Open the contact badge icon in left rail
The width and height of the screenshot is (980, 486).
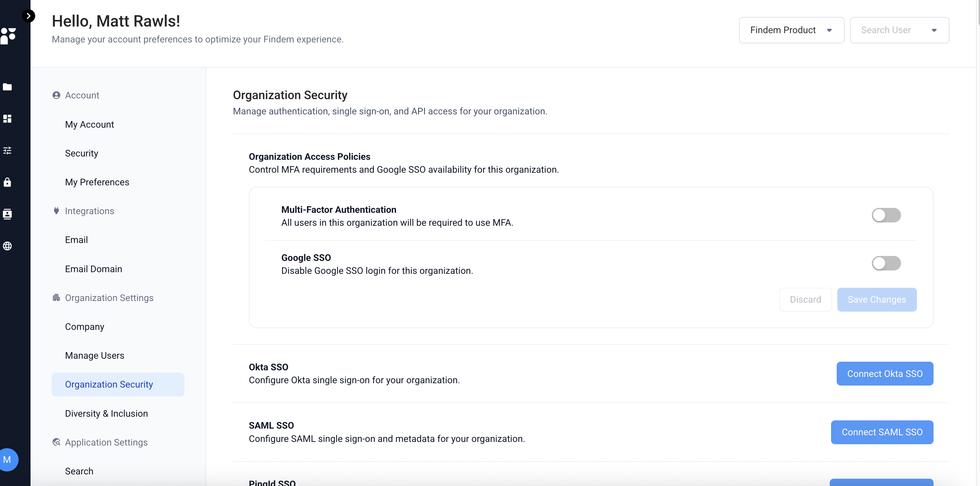[7, 214]
